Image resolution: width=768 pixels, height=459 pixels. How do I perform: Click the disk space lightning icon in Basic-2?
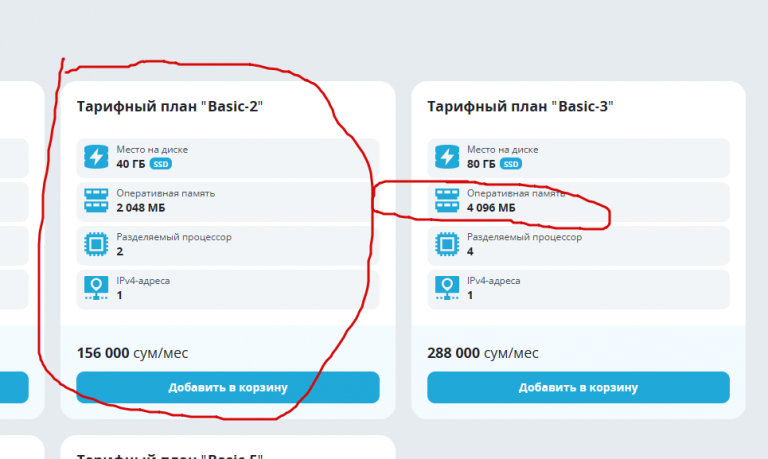(96, 157)
